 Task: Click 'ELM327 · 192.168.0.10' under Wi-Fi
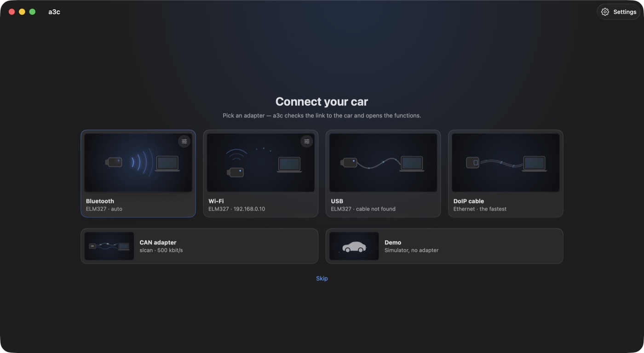236,209
